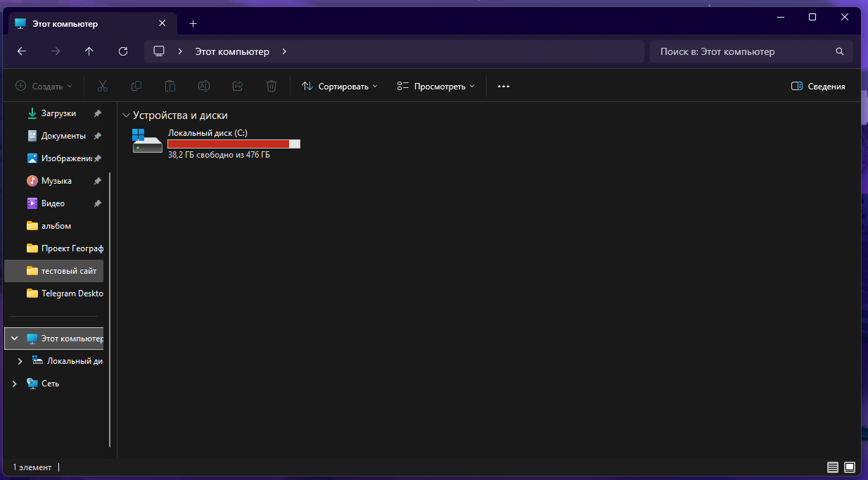Click Этот компьютер breadcrumb in address bar

[x=232, y=51]
